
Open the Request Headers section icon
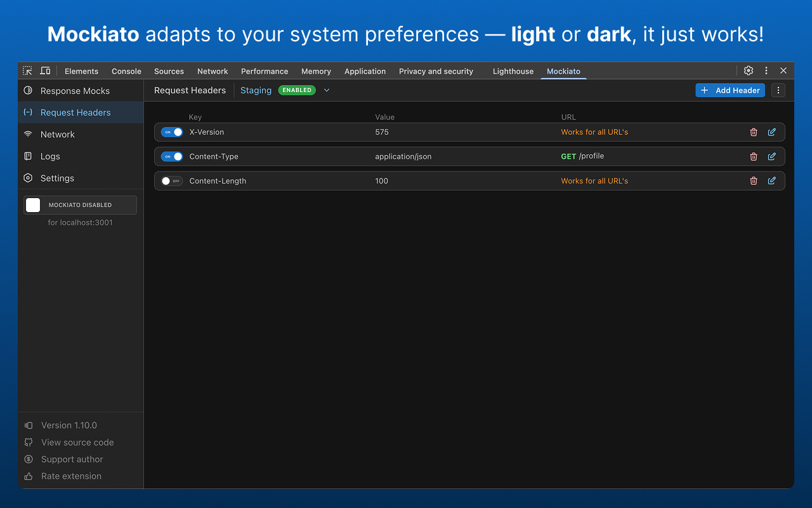(27, 112)
